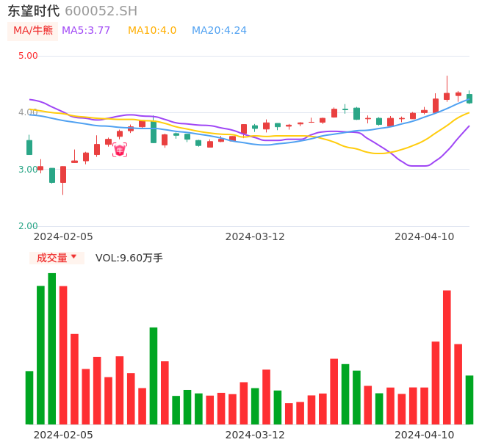Click the bull marker icon on the candlestick chart
Viewport: 504px width, 445px height.
point(120,150)
